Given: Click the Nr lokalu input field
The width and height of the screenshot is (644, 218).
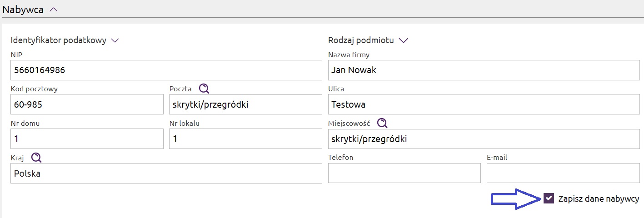Looking at the screenshot, I should [x=245, y=139].
